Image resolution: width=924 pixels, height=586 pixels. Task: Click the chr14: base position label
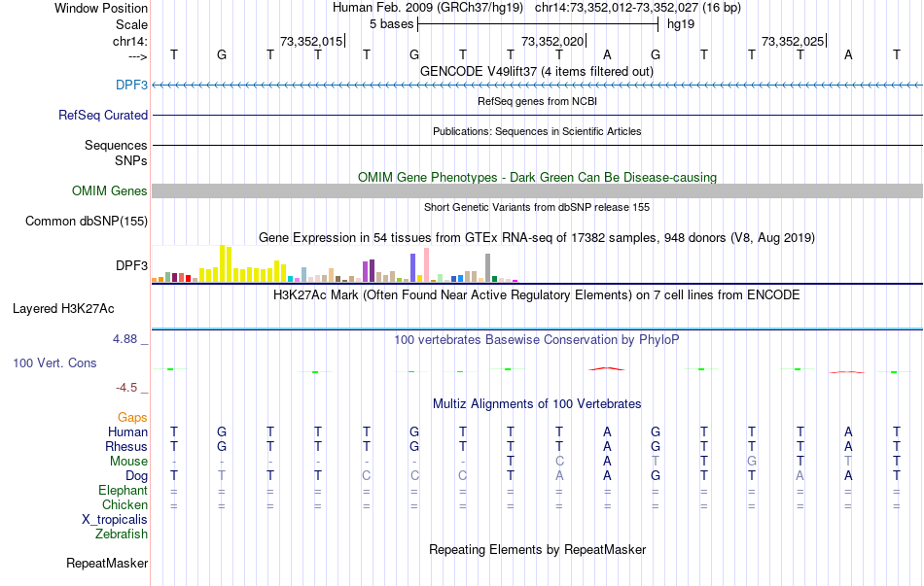(129, 41)
